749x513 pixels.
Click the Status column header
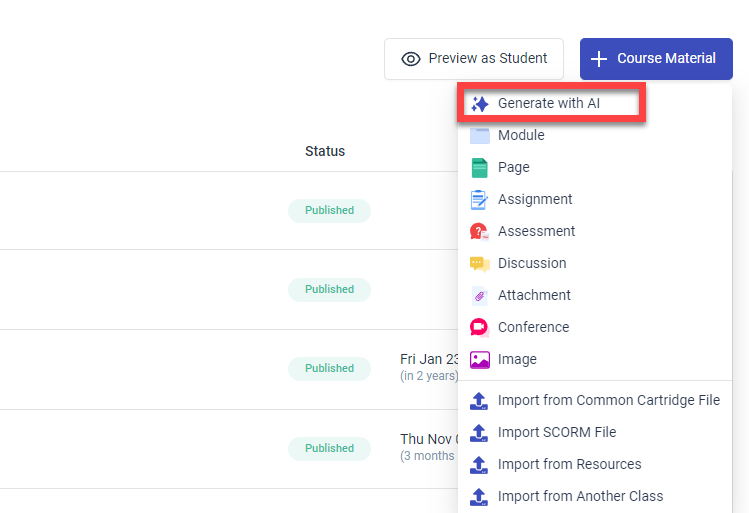pos(325,151)
